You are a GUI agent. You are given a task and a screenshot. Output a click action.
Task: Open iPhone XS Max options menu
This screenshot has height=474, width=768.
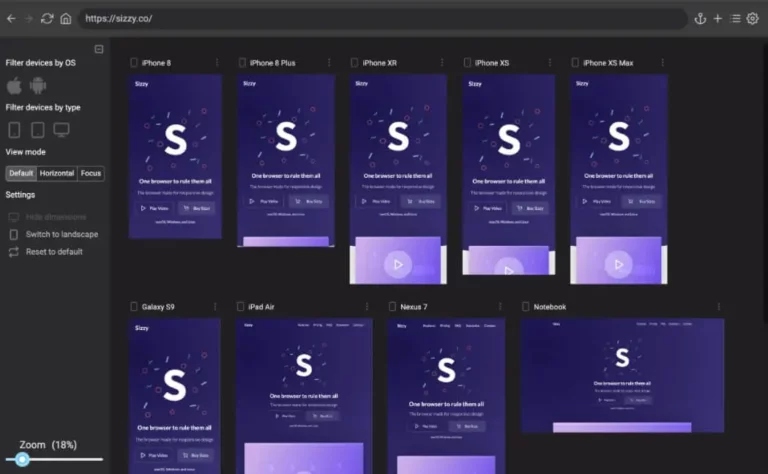662,63
